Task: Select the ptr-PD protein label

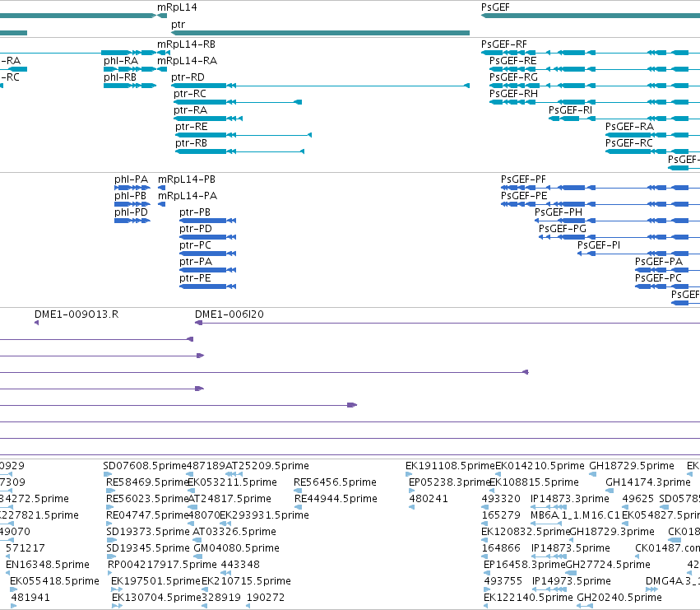Action: (x=196, y=229)
